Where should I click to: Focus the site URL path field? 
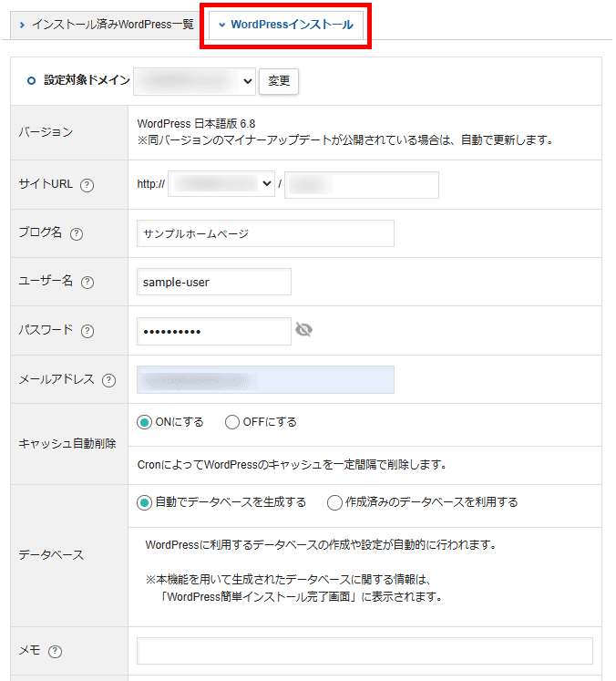pos(362,185)
